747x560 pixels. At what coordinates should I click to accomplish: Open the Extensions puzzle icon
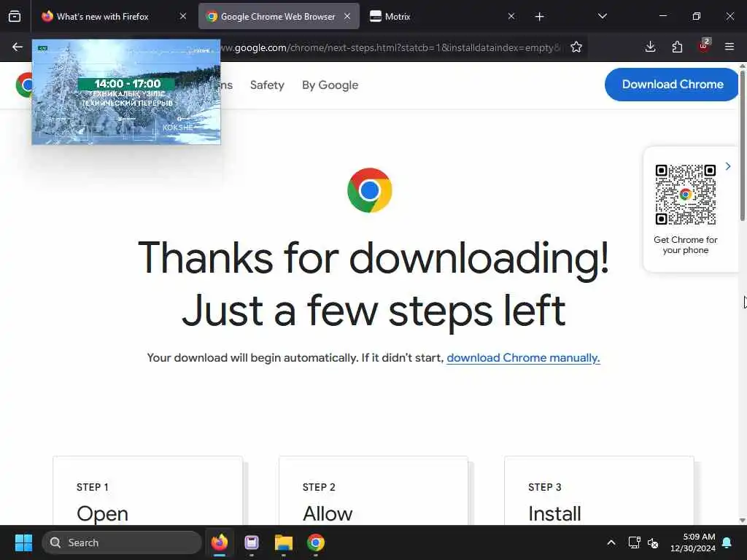677,47
